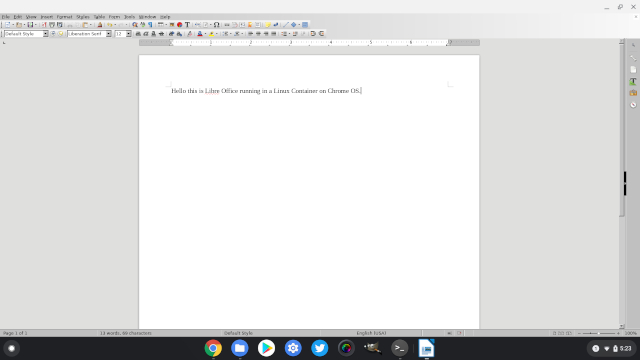The image size is (640, 360).
Task: Click the Save document icon
Action: coord(30,24)
